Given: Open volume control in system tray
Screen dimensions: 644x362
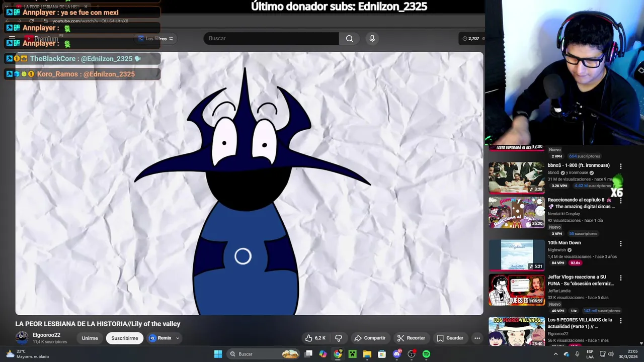Looking at the screenshot, I should [x=611, y=354].
